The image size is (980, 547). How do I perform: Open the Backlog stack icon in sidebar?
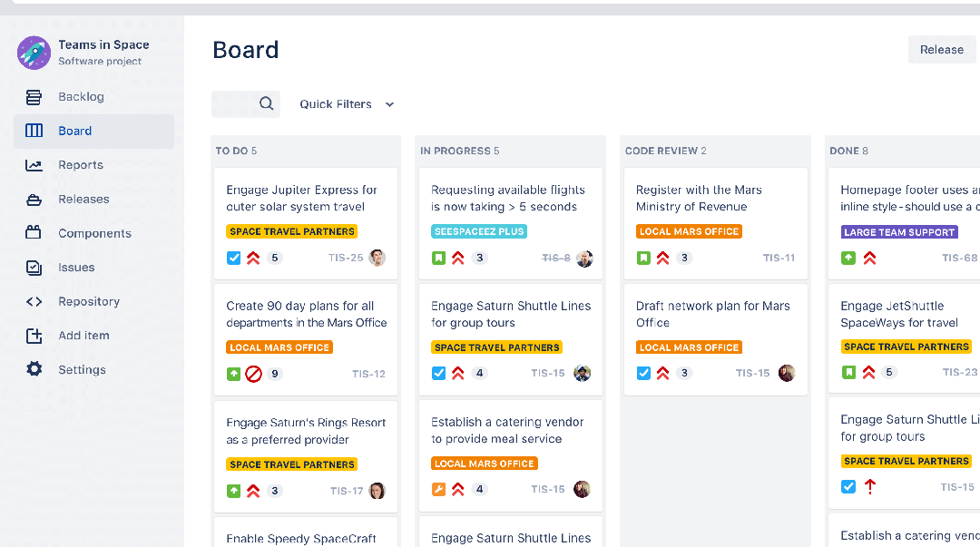pos(34,97)
